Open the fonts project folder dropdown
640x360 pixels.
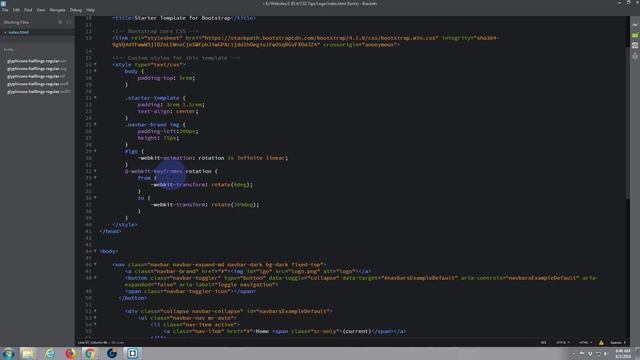tap(10, 50)
